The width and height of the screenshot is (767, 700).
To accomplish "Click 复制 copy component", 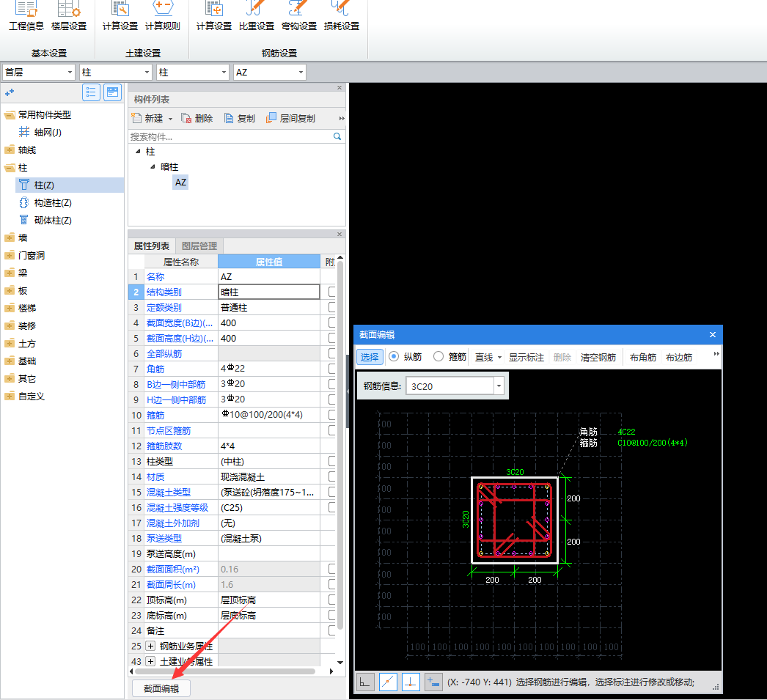I will coord(240,118).
